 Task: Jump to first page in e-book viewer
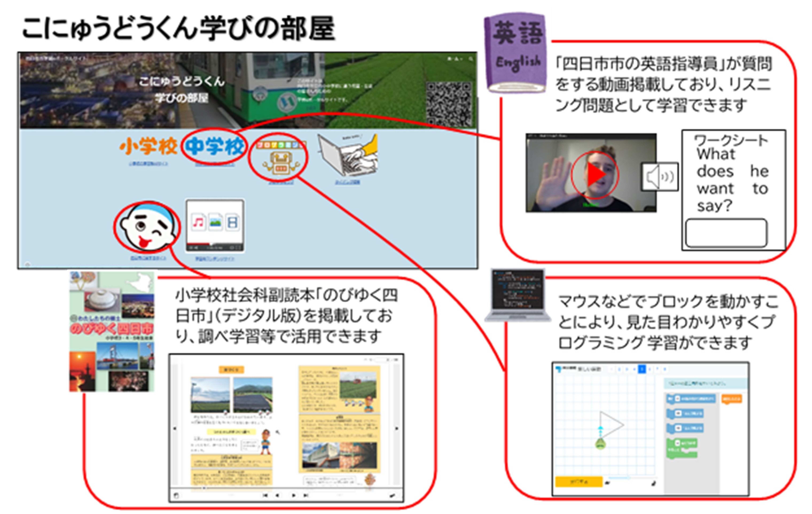pyautogui.click(x=265, y=495)
